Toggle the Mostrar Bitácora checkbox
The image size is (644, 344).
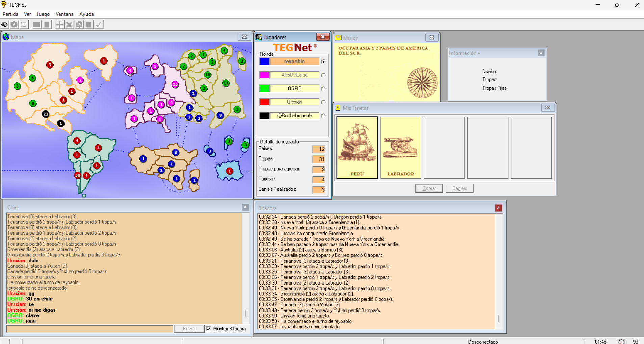point(208,329)
